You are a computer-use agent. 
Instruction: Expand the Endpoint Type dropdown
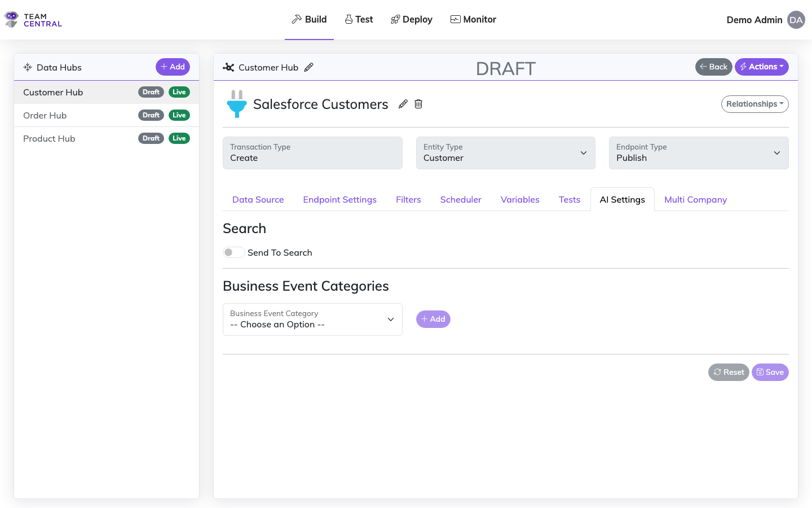pyautogui.click(x=777, y=152)
